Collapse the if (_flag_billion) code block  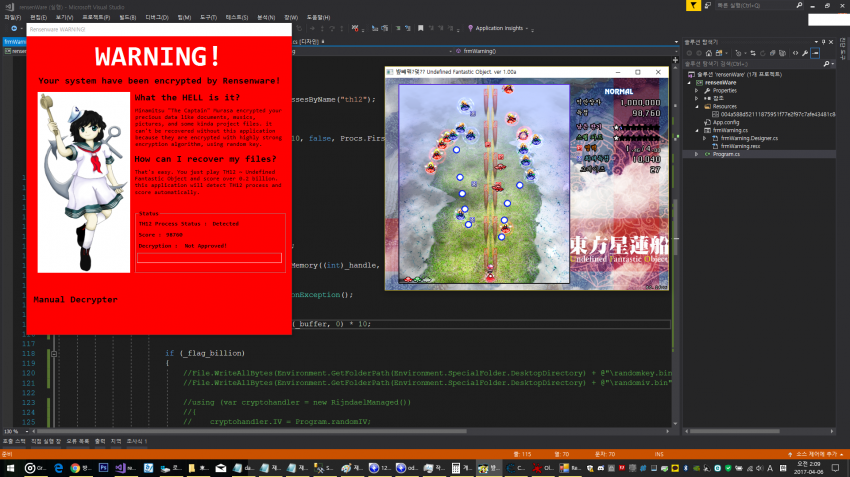54,353
